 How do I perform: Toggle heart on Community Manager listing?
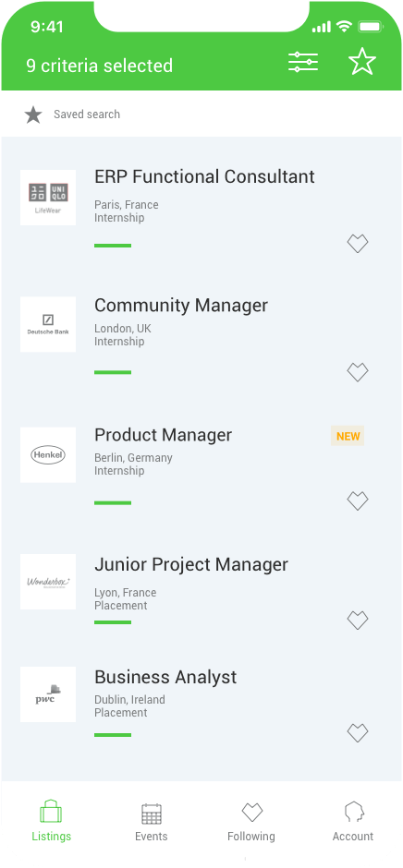[x=358, y=372]
